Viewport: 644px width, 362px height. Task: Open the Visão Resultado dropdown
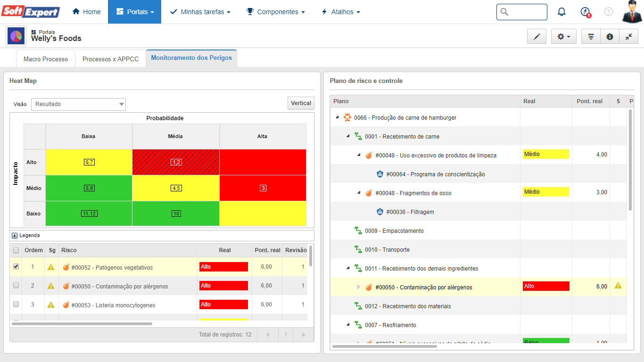(x=78, y=104)
